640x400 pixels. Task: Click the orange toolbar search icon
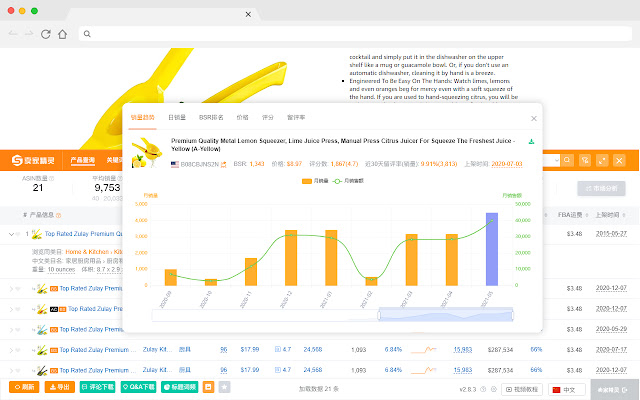(567, 160)
